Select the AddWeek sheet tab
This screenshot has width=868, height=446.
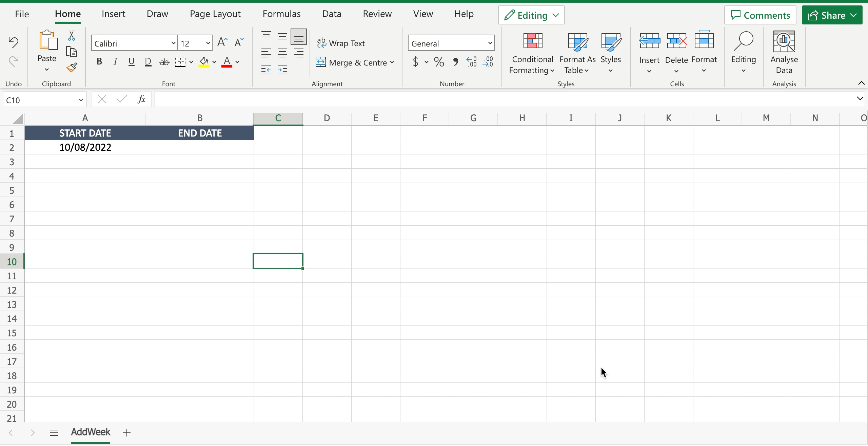[90, 432]
